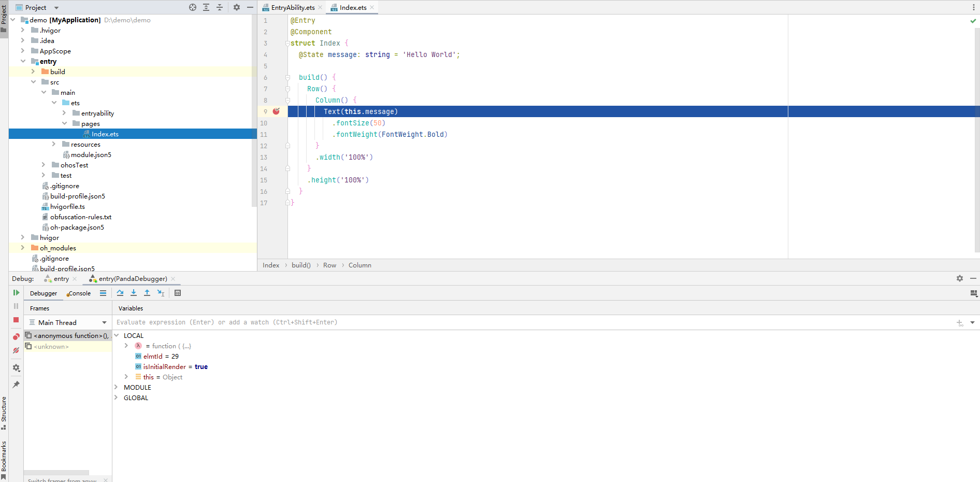Toggle breakpoint on line 9

pyautogui.click(x=276, y=111)
